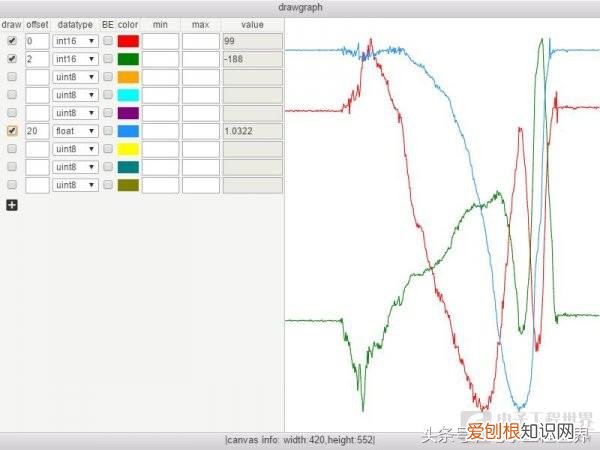Screen dimensions: 600x450
Task: Select the cyan color swatch
Action: [x=128, y=95]
